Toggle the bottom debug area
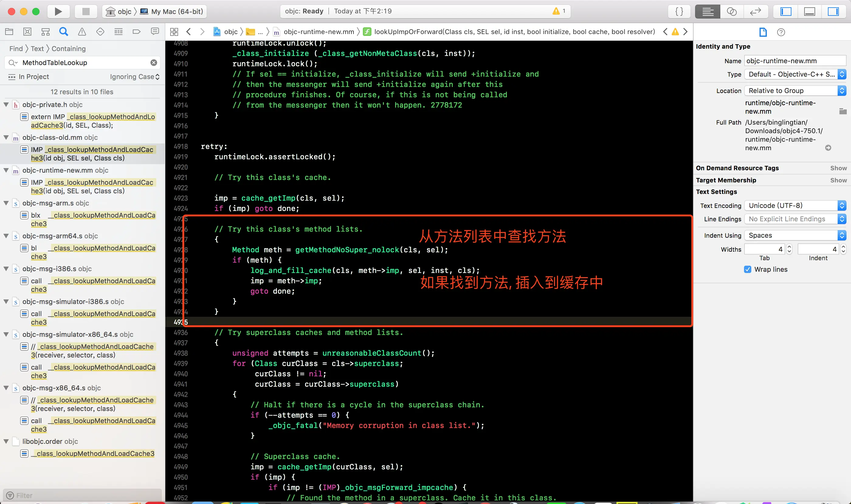The height and width of the screenshot is (504, 851). (x=809, y=12)
